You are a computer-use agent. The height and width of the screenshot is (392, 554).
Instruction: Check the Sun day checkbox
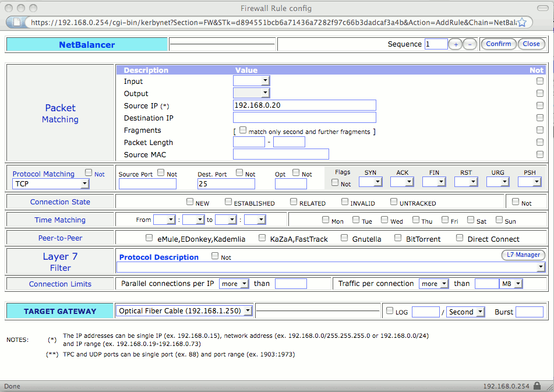tap(499, 220)
